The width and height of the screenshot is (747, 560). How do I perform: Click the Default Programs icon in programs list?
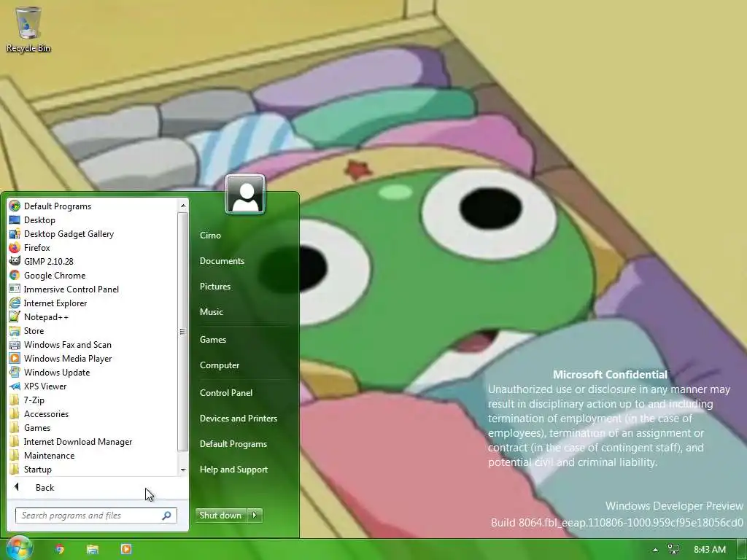15,206
